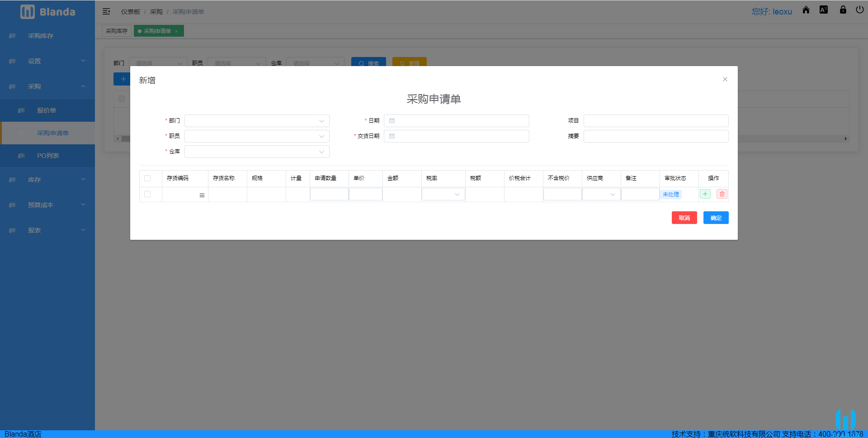Open the 供应商 dropdown in table row
Viewport: 868px width, 438px height.
tap(601, 194)
